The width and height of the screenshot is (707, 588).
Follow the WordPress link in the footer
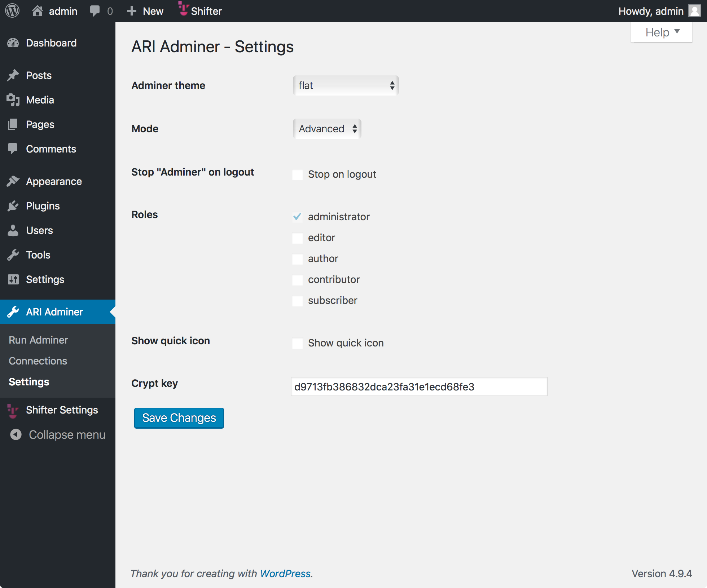pos(285,573)
